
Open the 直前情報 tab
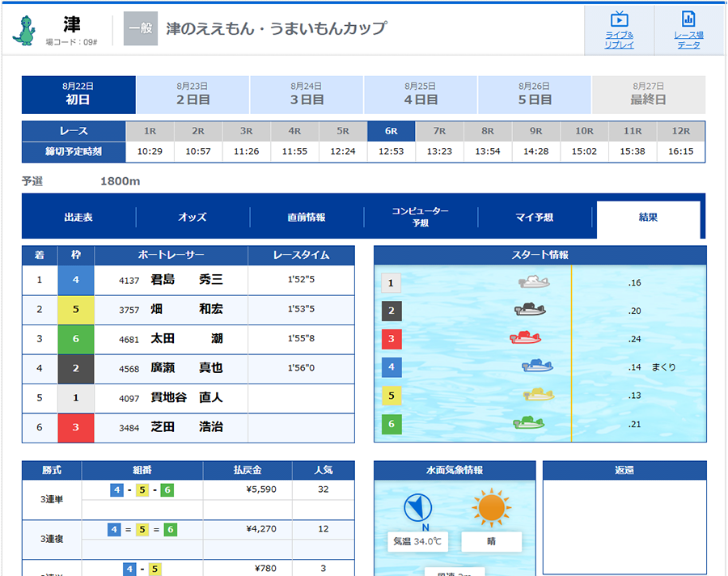click(x=307, y=217)
